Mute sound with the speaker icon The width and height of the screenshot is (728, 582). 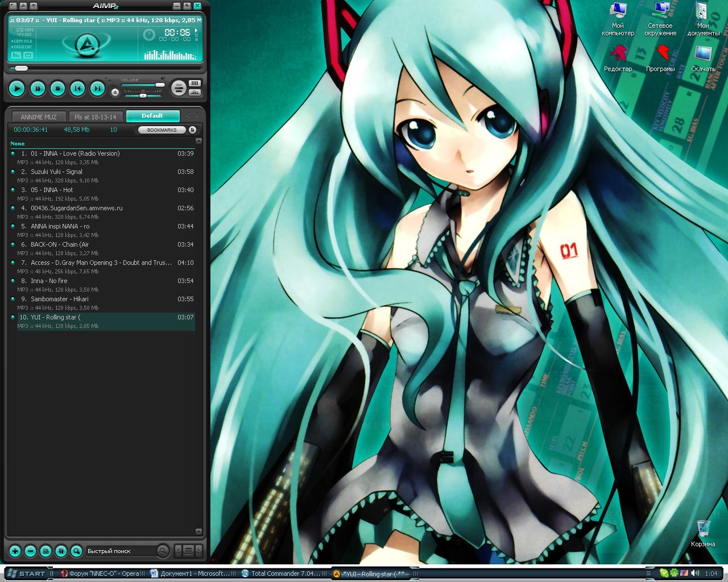[x=163, y=79]
